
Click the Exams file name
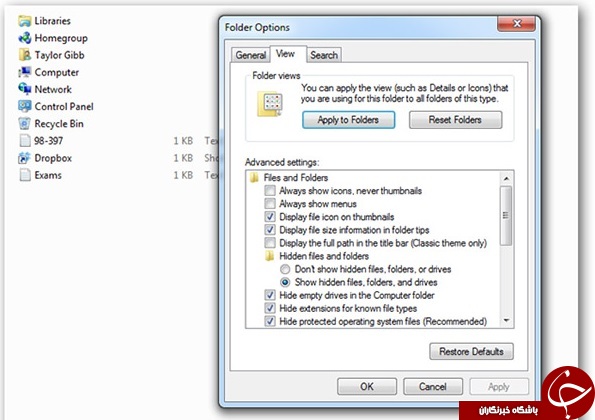pos(48,175)
